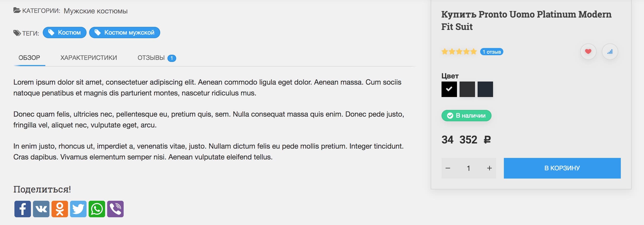Image resolution: width=644 pixels, height=225 pixels.
Task: Open the Мужские костюмы category link
Action: pyautogui.click(x=96, y=11)
